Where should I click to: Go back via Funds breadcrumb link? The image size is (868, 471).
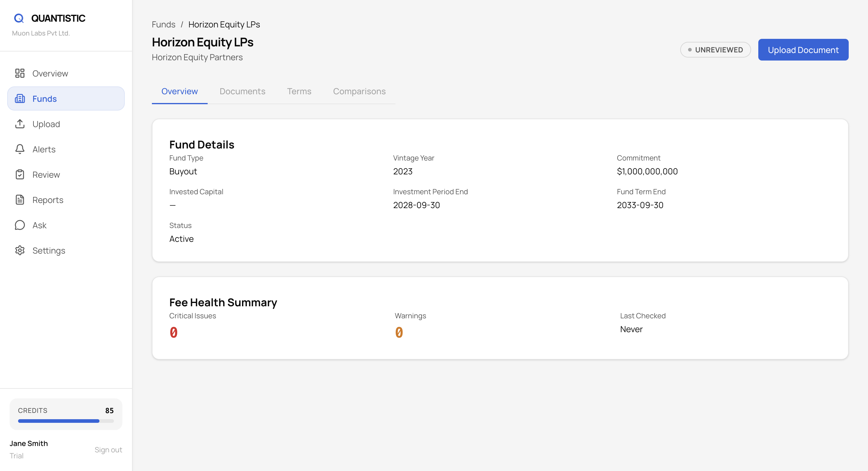pyautogui.click(x=163, y=25)
